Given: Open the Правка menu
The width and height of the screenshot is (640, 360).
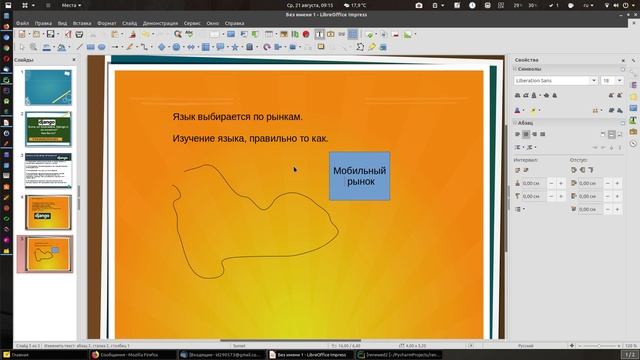Looking at the screenshot, I should pyautogui.click(x=43, y=23).
